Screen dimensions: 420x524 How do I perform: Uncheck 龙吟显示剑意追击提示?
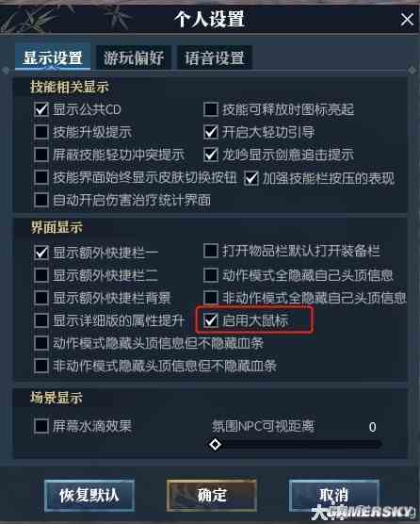[211, 155]
